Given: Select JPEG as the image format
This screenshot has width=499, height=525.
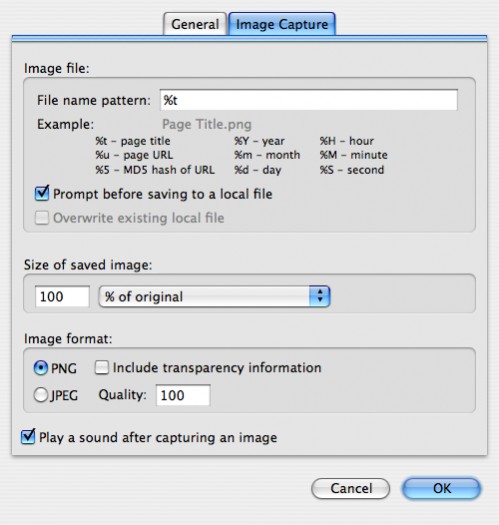Looking at the screenshot, I should [x=41, y=395].
